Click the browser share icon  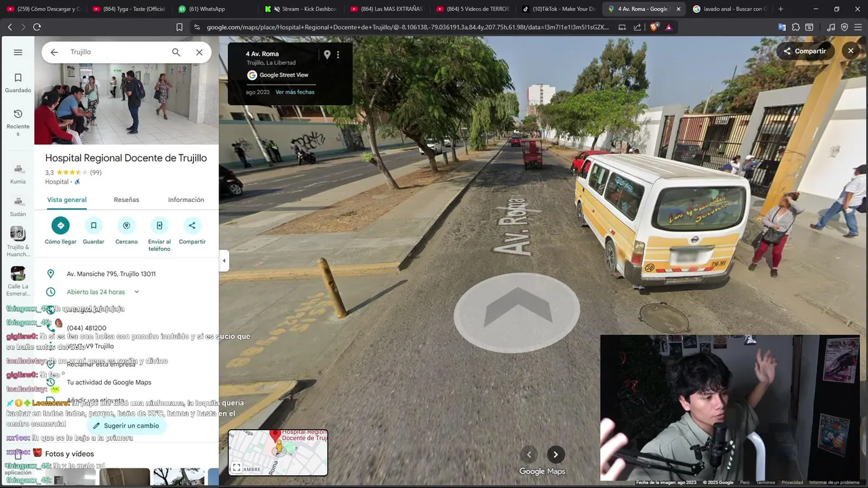[x=637, y=27]
